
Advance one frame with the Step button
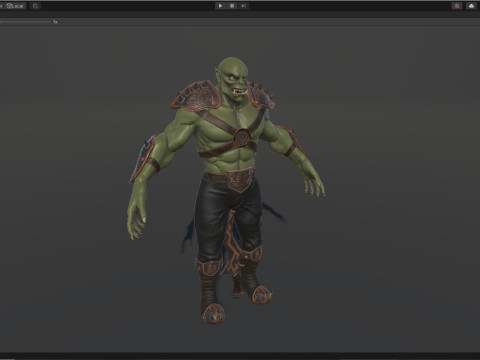click(244, 6)
